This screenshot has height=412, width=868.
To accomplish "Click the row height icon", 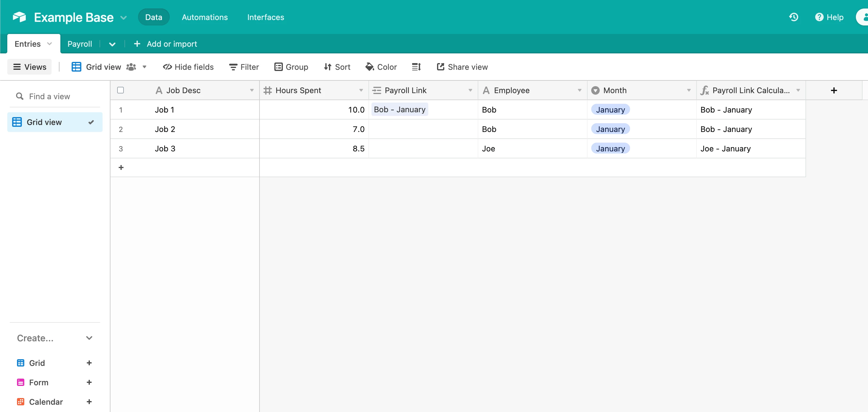I will tap(416, 67).
